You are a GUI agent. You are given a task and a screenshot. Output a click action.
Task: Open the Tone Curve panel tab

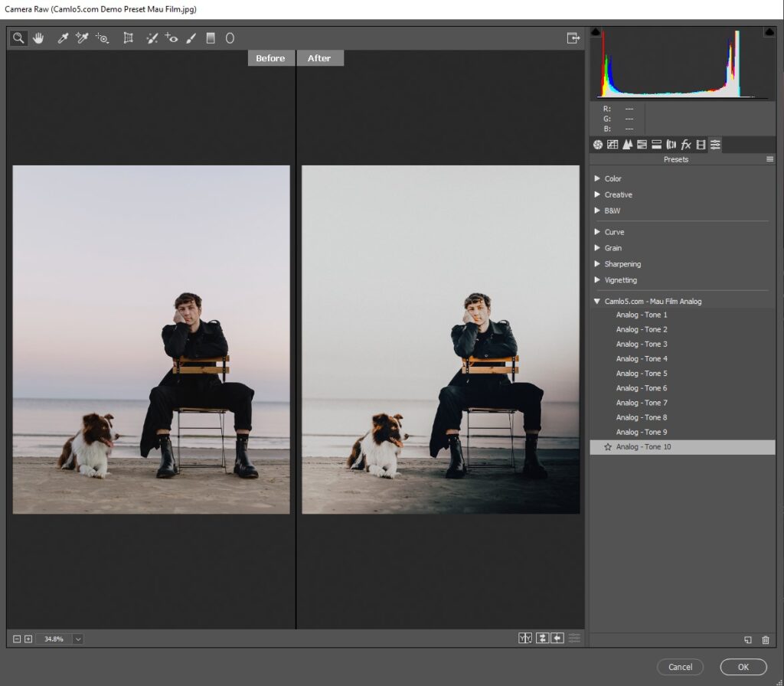click(x=612, y=145)
